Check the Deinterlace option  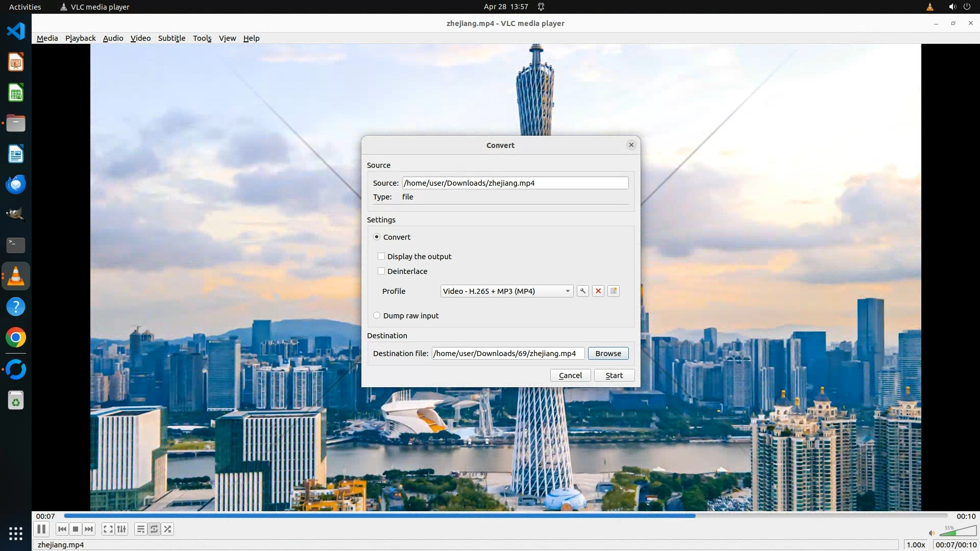click(x=381, y=271)
